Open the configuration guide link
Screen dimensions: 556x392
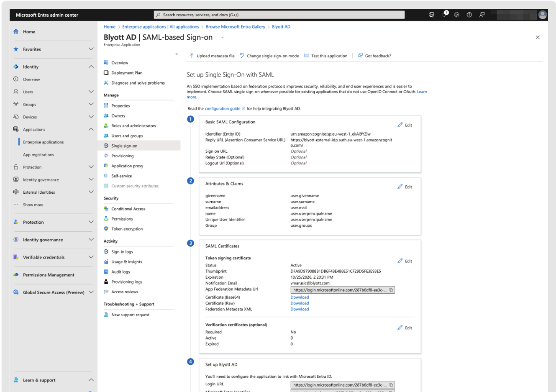pyautogui.click(x=223, y=109)
